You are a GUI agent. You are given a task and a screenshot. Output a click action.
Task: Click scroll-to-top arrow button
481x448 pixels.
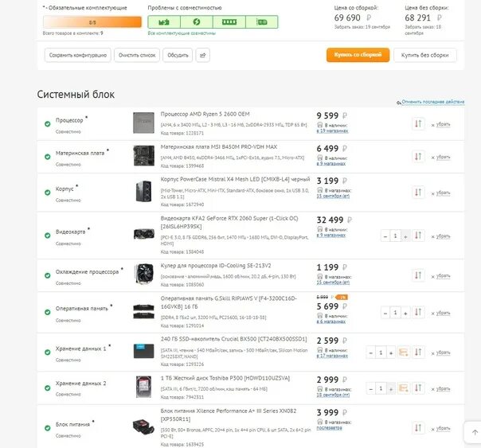coord(475,432)
